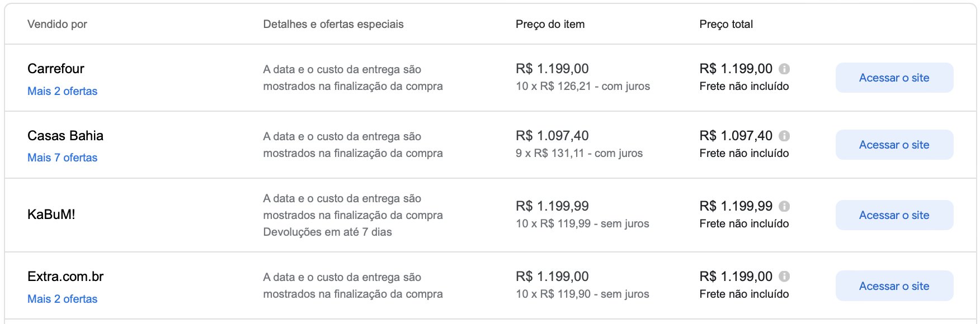Click the info icon beside Carrefour total price
This screenshot has height=324, width=980.
[x=784, y=69]
